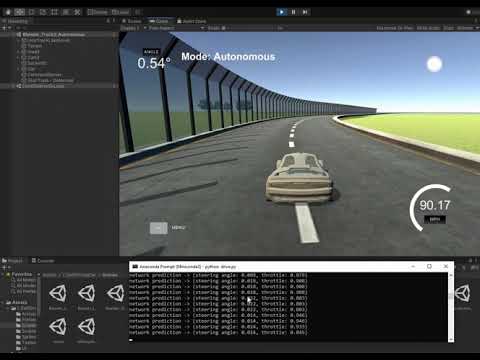Open the Hierarchy panel options menu
The height and width of the screenshot is (360, 480).
(x=114, y=21)
